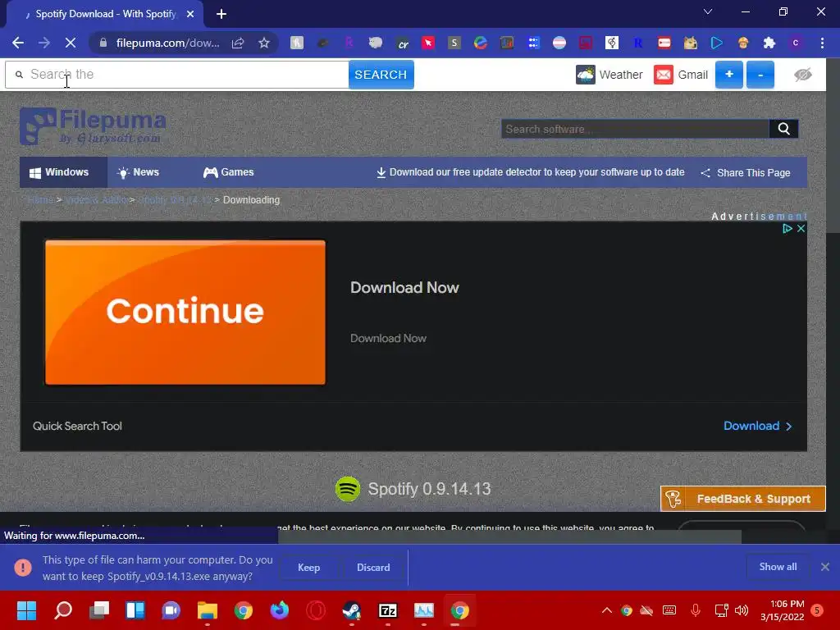The width and height of the screenshot is (840, 630).
Task: Open the share page icon in address bar
Action: tap(238, 43)
